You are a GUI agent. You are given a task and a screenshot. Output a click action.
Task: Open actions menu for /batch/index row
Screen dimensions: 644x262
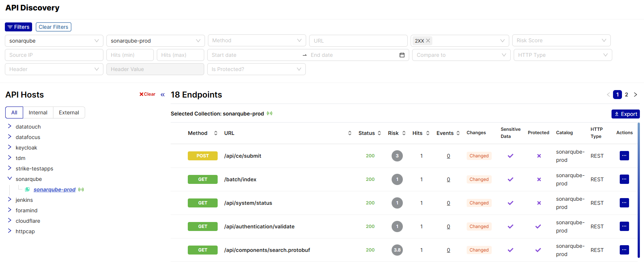tap(624, 179)
